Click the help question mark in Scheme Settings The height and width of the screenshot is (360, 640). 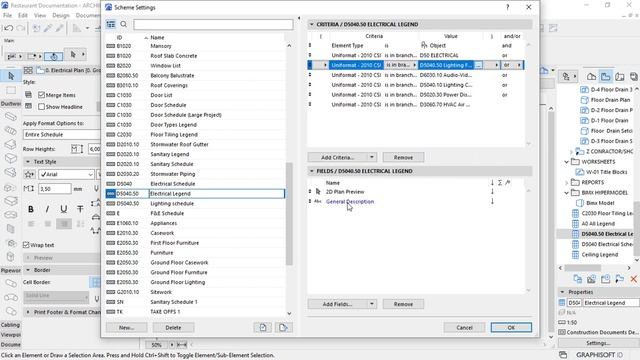[x=507, y=7]
